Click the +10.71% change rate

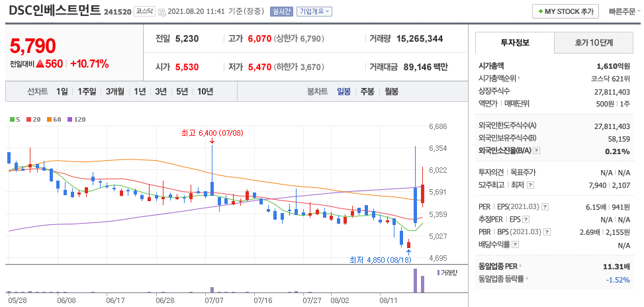(89, 64)
